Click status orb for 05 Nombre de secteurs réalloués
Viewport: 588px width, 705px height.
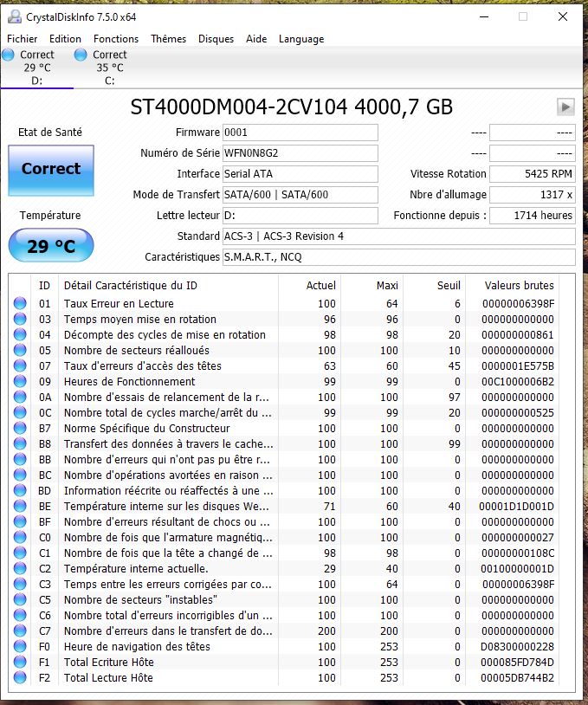click(x=20, y=350)
